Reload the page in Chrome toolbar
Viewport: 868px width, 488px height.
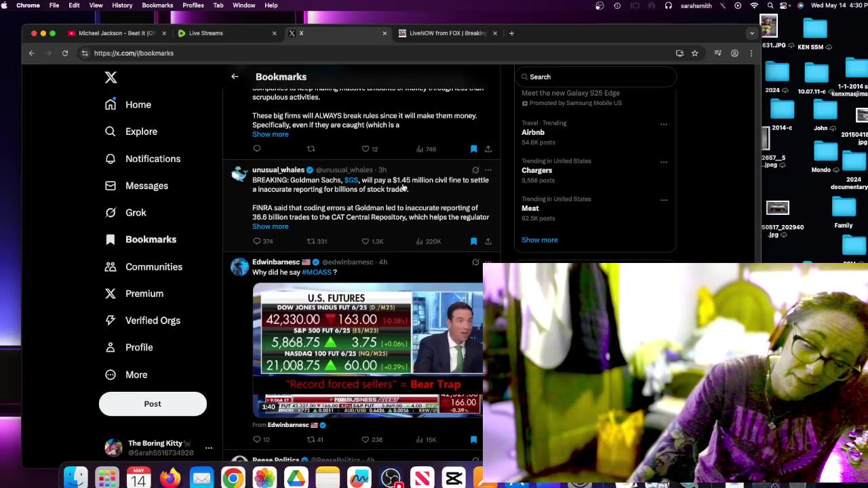click(x=65, y=53)
